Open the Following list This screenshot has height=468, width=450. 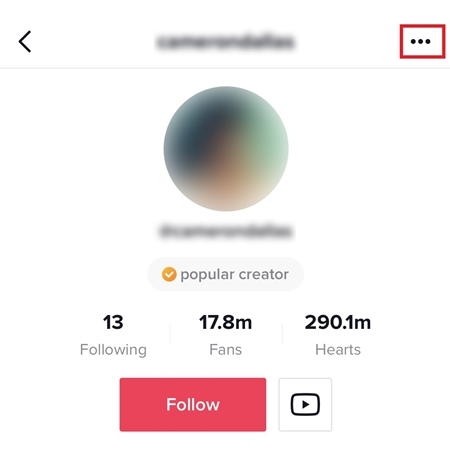[113, 350]
